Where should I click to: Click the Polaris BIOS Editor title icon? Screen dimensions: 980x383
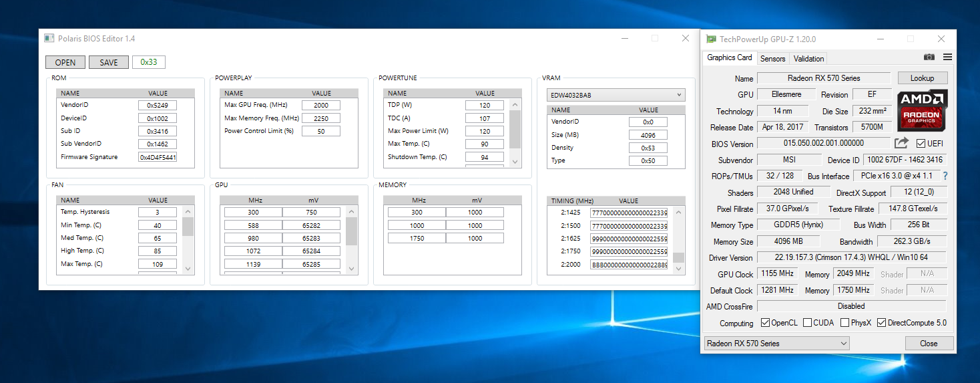pos(49,39)
